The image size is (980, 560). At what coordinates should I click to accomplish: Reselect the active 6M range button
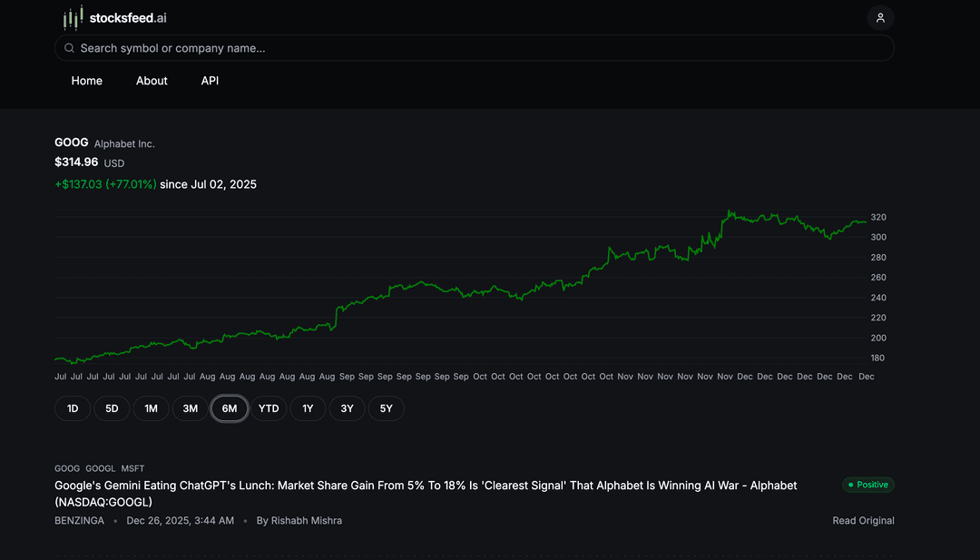pos(230,408)
